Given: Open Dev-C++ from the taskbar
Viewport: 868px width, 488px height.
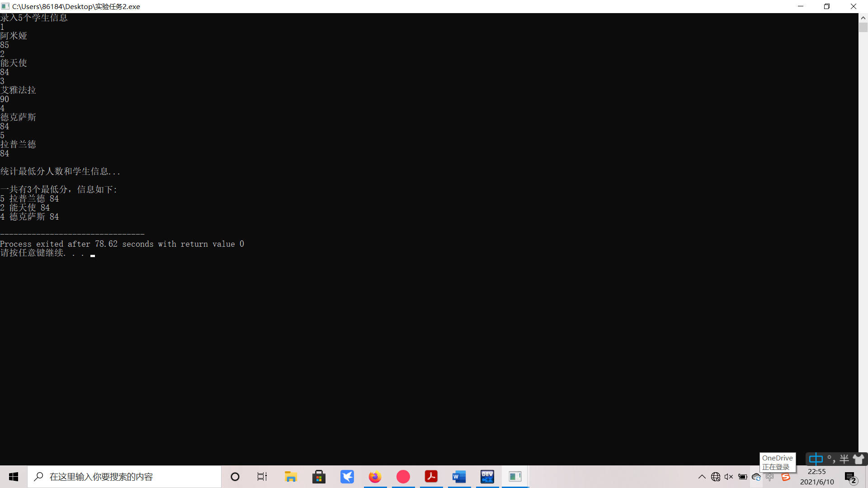Looking at the screenshot, I should point(487,477).
